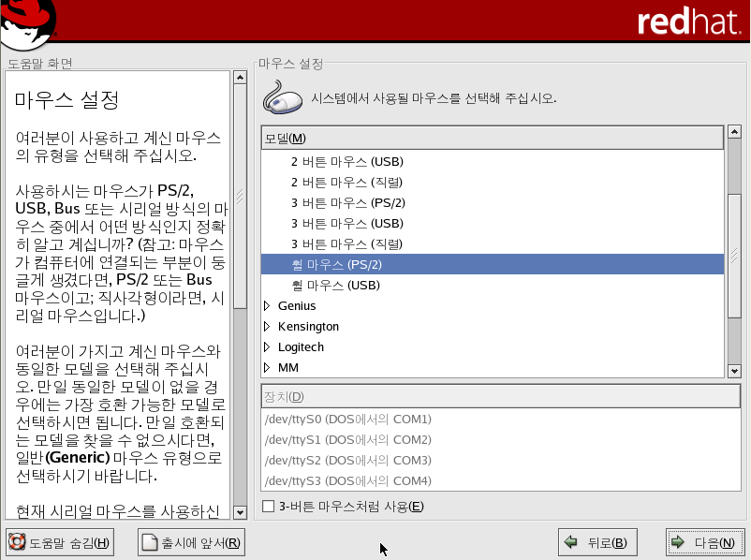The width and height of the screenshot is (751, 560).
Task: Click the 도움말 숨김(H) button
Action: (60, 542)
